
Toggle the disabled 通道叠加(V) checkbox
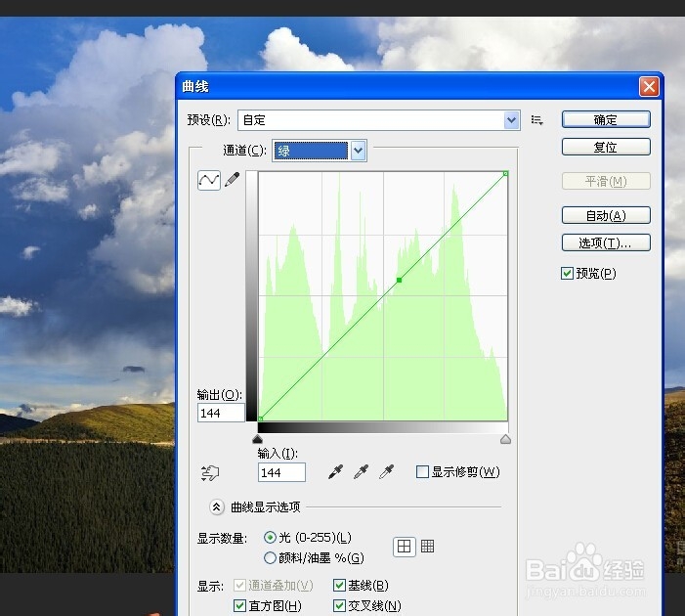click(239, 585)
